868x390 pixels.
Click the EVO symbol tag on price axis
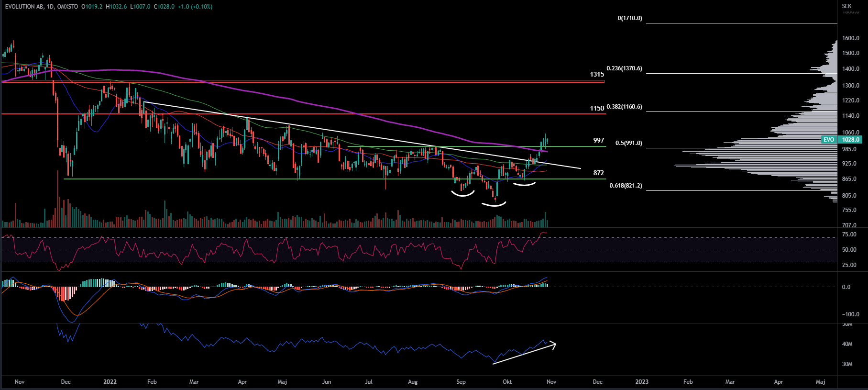[828, 140]
